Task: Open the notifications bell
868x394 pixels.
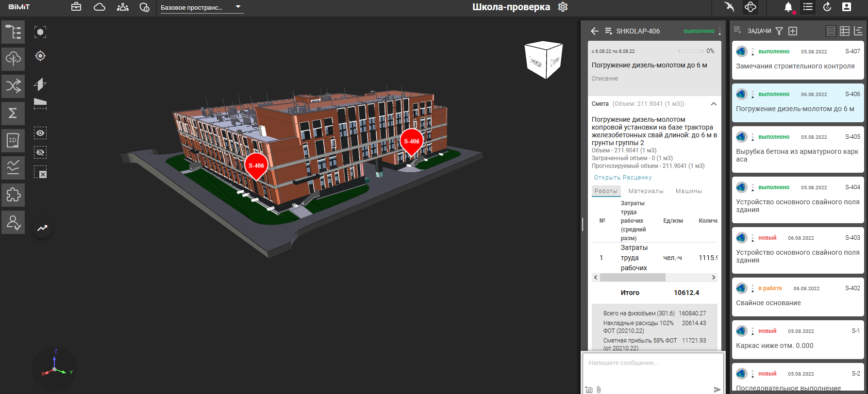Action: coord(788,7)
